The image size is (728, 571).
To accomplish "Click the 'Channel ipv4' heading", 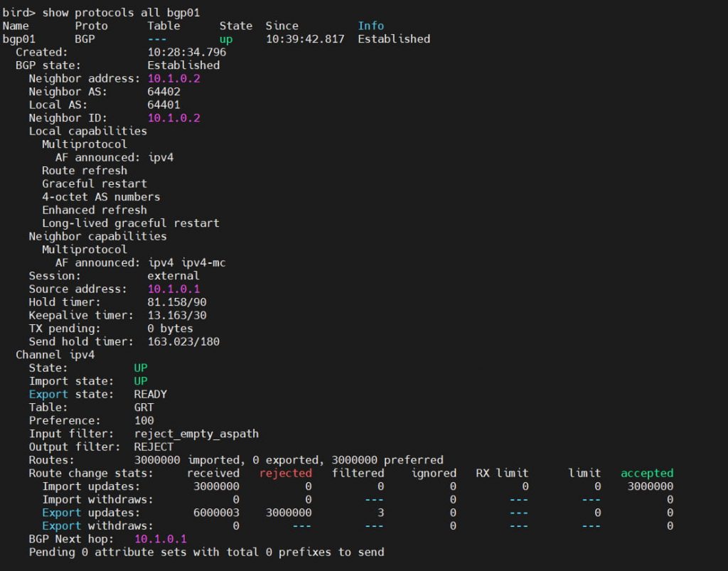I will click(55, 355).
